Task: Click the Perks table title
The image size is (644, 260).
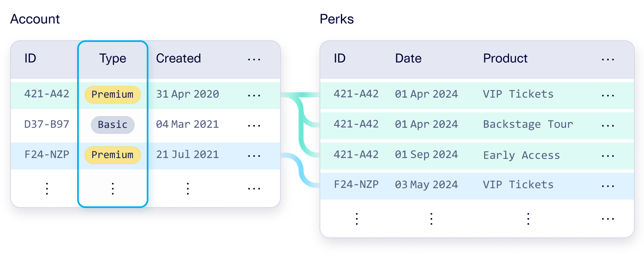Action: [x=337, y=19]
